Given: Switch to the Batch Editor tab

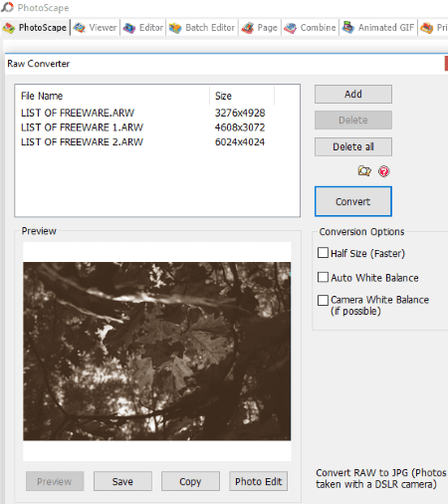Looking at the screenshot, I should (202, 28).
